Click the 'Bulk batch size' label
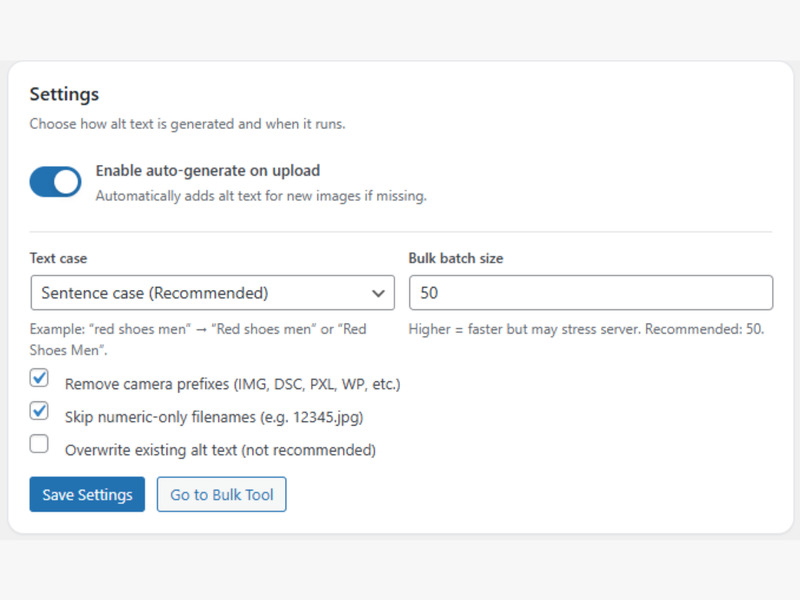 point(456,258)
